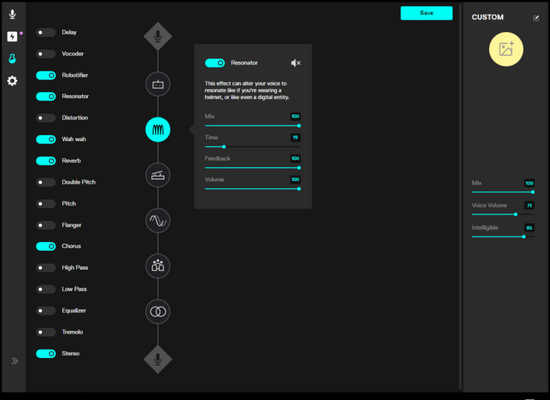This screenshot has height=400, width=550.
Task: Disable the Robotifier effect toggle
Action: [x=46, y=75]
